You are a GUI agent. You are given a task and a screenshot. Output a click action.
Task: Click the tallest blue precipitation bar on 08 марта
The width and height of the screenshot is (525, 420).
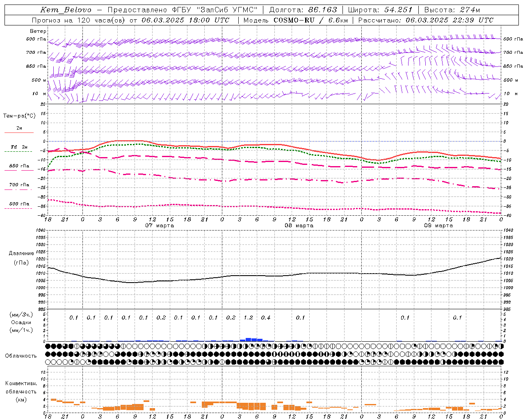point(248,340)
